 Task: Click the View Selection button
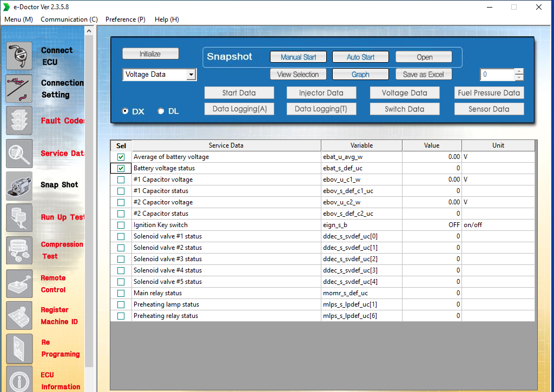point(298,74)
